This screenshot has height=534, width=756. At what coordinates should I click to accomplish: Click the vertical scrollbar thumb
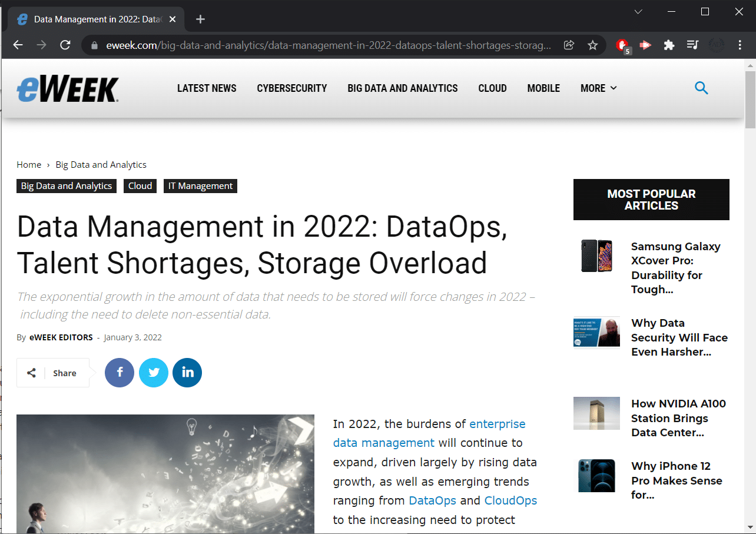click(x=750, y=99)
